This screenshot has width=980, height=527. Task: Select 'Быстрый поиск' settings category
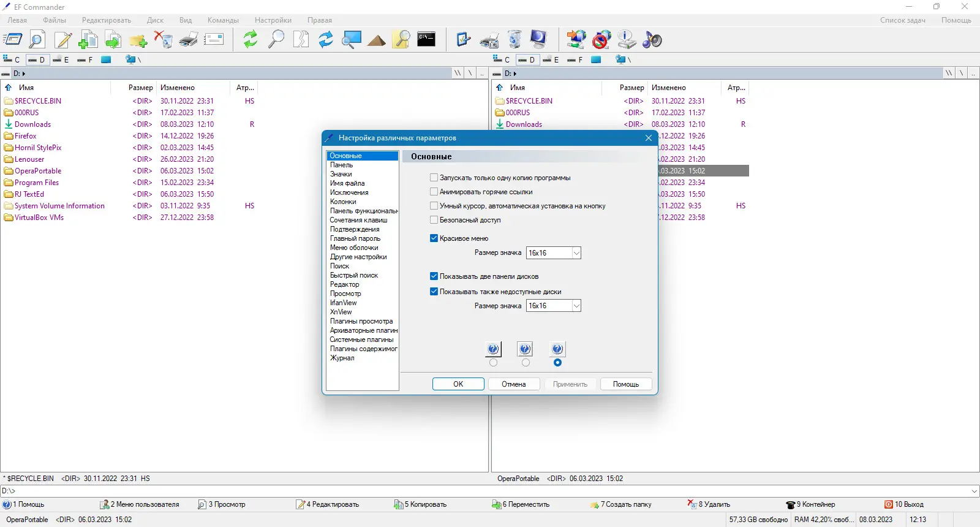tap(354, 275)
